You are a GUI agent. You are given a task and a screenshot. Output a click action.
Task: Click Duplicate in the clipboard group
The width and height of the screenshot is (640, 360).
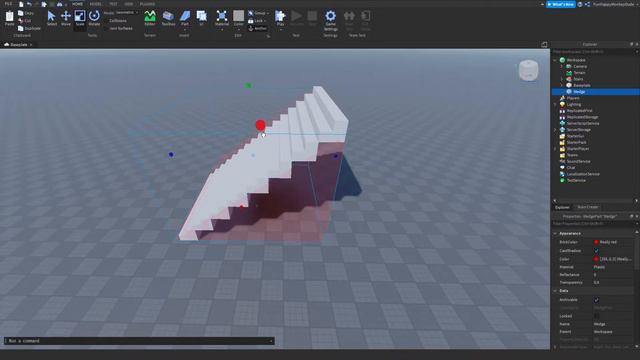point(29,29)
